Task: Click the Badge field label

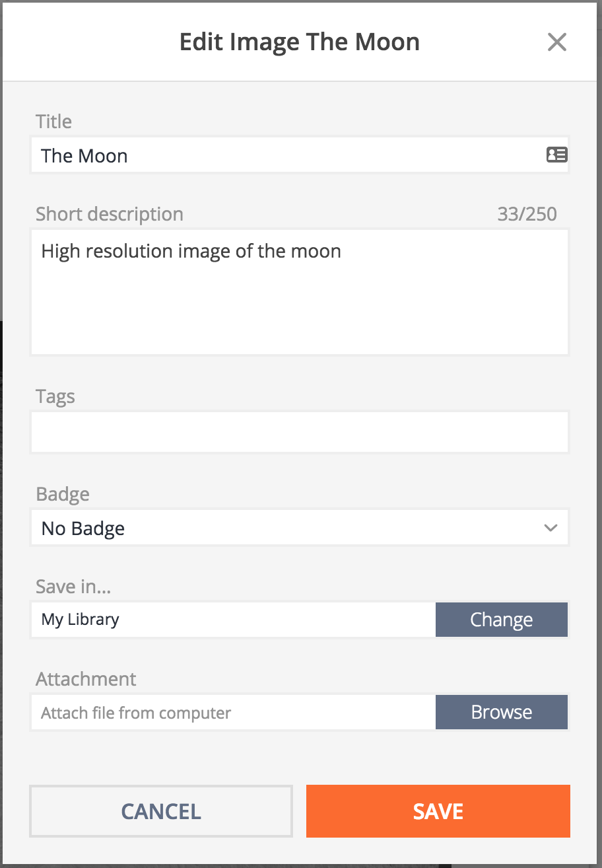Action: (63, 494)
